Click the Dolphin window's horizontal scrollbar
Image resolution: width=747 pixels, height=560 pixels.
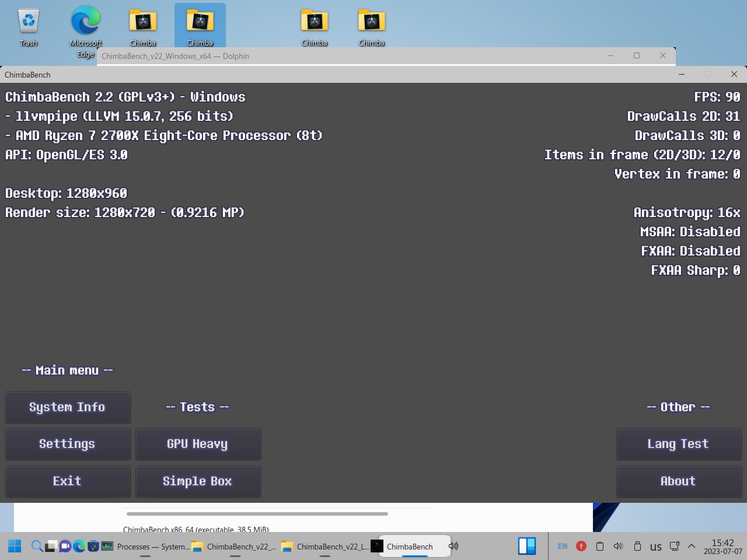[x=257, y=514]
